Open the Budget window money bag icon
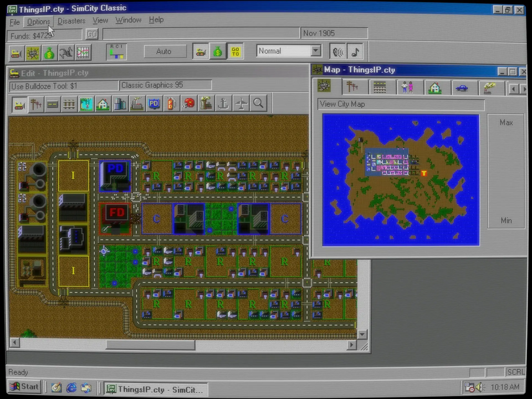The height and width of the screenshot is (399, 532). [49, 53]
